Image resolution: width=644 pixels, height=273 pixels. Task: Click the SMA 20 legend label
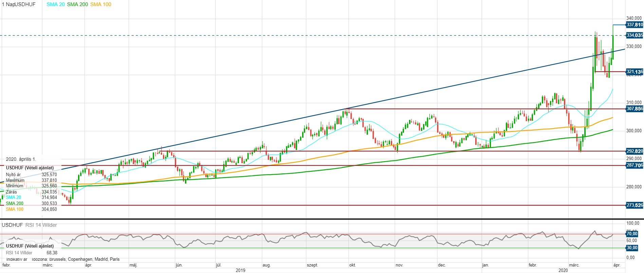55,4
